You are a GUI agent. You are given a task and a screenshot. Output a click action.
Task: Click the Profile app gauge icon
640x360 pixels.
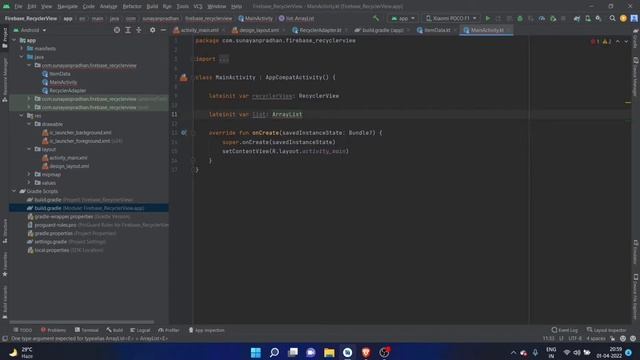(x=542, y=18)
